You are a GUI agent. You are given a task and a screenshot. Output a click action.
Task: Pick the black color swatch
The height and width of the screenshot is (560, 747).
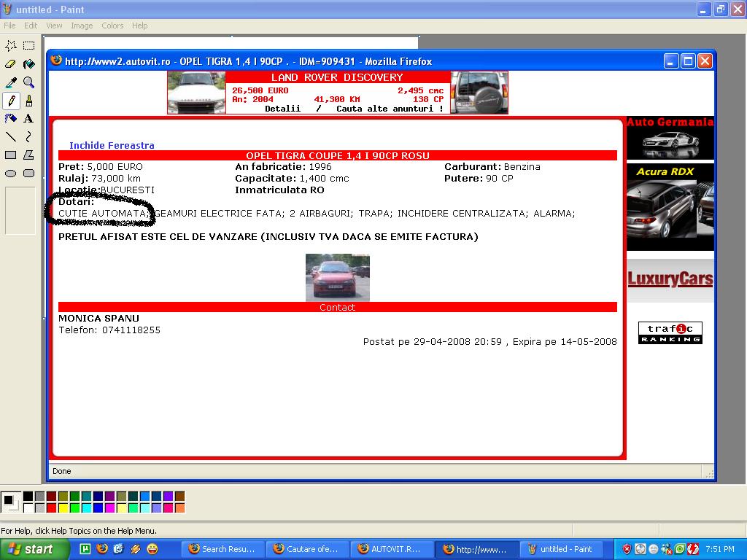(28, 496)
